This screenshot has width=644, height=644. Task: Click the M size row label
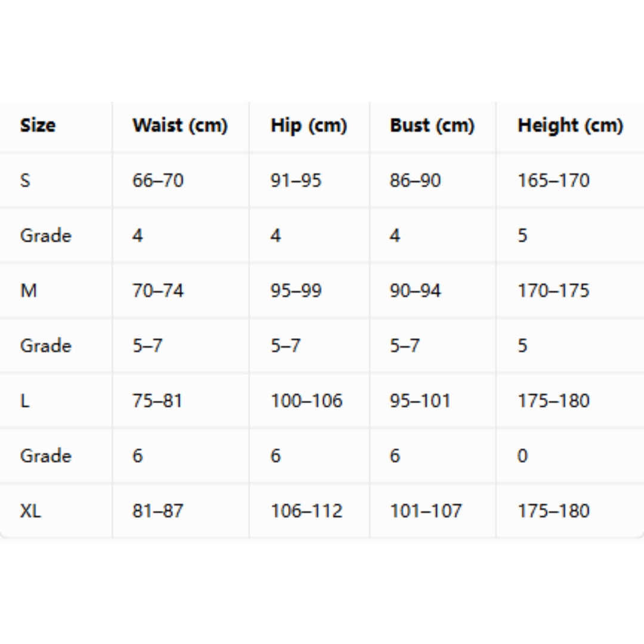point(29,291)
